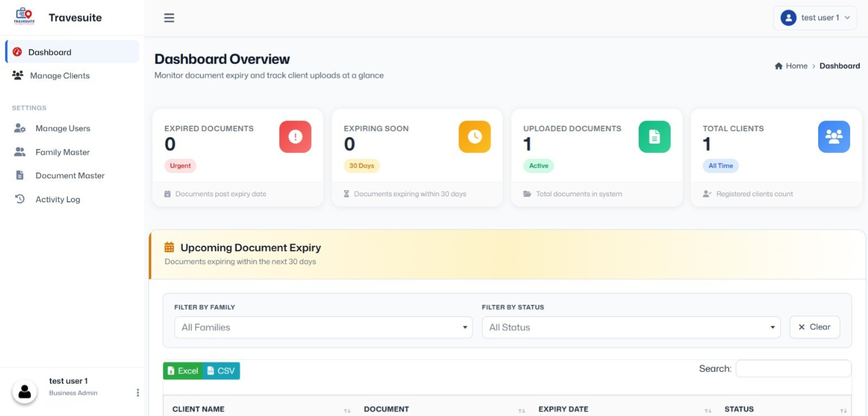868x416 pixels.
Task: Click the hourglass icon by expiring within 30 days
Action: click(x=347, y=194)
